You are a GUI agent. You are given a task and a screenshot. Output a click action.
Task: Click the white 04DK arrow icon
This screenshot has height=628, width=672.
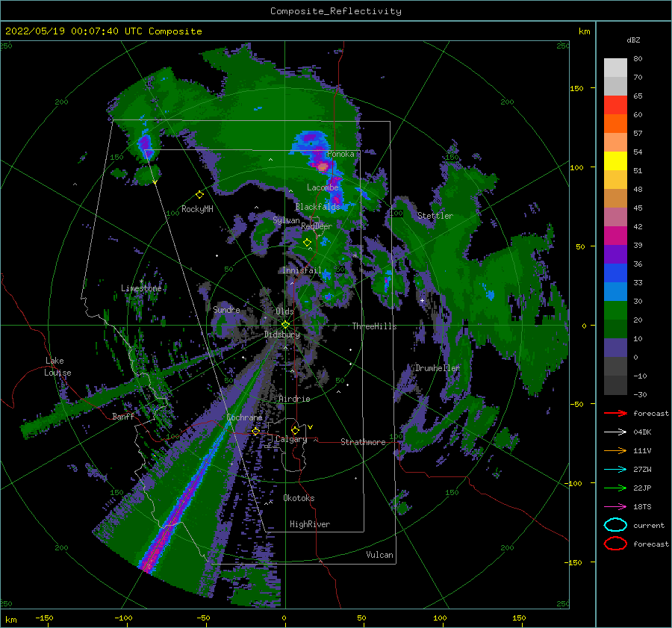point(615,432)
